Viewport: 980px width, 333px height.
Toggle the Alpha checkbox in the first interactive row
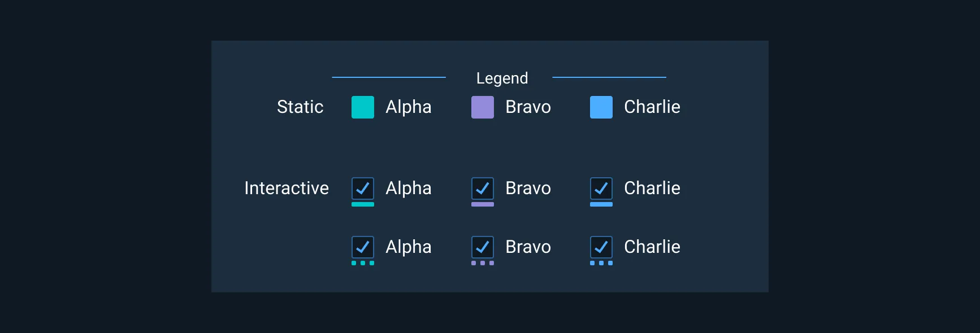point(363,189)
